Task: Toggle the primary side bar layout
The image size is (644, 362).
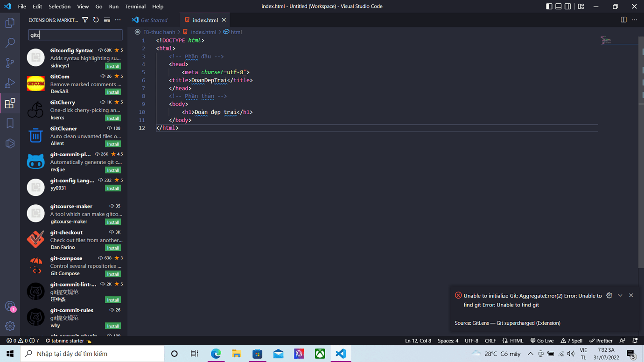Action: (549, 7)
